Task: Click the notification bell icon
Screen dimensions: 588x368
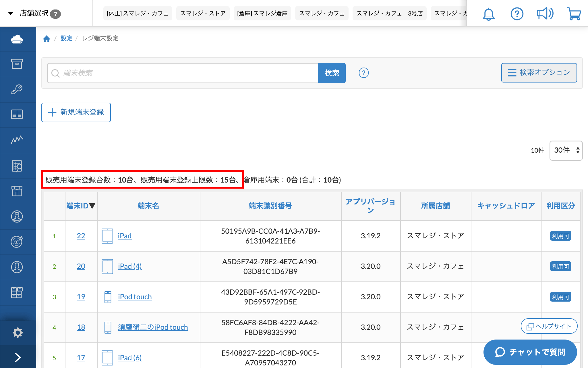Action: point(488,14)
